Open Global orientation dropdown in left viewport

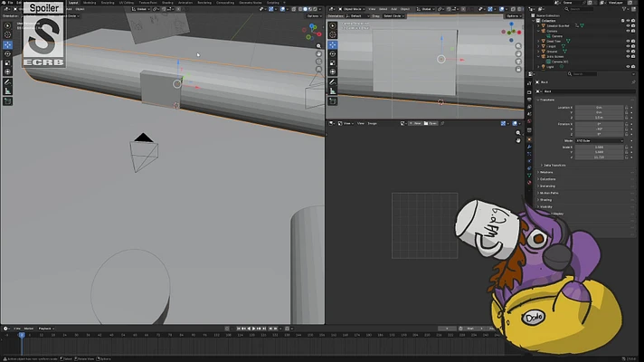click(141, 9)
